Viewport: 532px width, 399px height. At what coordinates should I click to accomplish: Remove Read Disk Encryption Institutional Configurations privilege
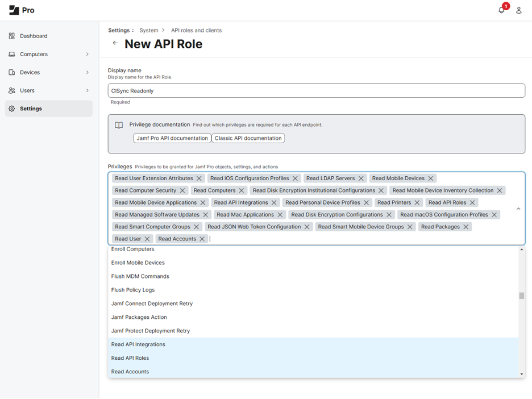click(381, 190)
